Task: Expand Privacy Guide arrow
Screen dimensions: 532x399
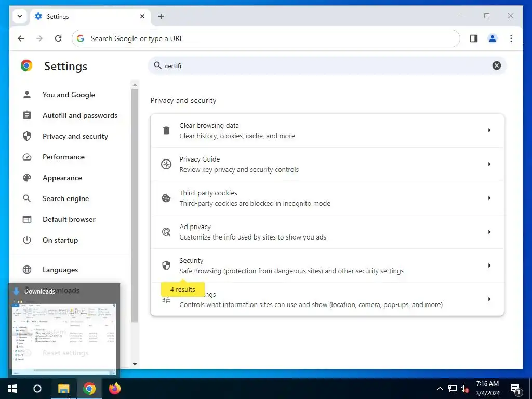Action: [489, 164]
